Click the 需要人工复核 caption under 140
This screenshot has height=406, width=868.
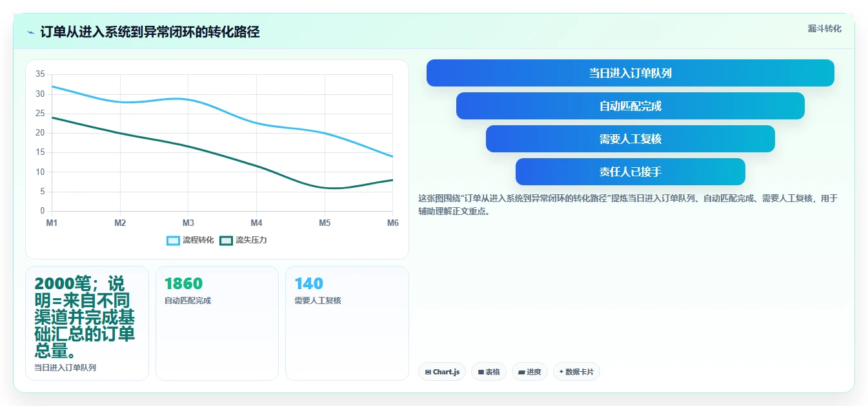pos(318,300)
